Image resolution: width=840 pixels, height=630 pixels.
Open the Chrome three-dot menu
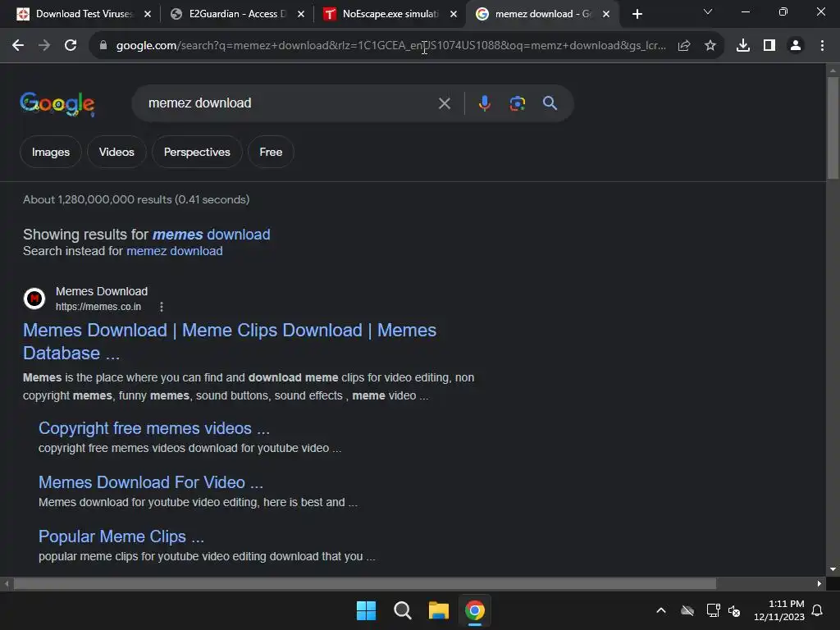pyautogui.click(x=822, y=46)
